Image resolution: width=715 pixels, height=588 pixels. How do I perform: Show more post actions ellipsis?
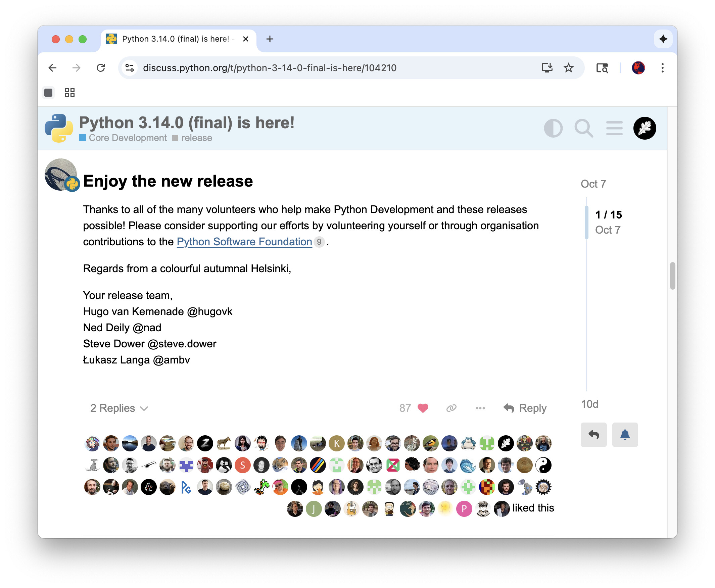click(x=480, y=408)
